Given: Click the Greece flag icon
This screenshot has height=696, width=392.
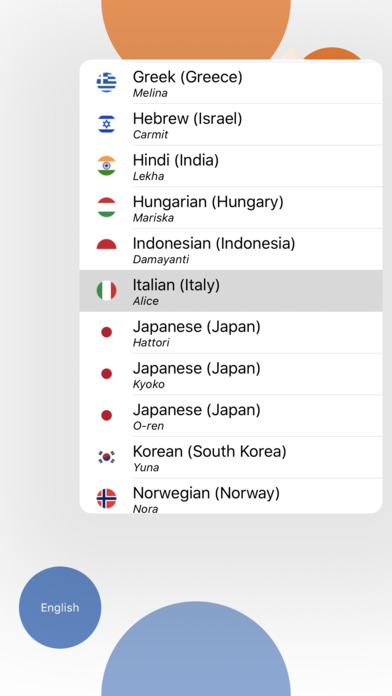Looking at the screenshot, I should pos(107,83).
